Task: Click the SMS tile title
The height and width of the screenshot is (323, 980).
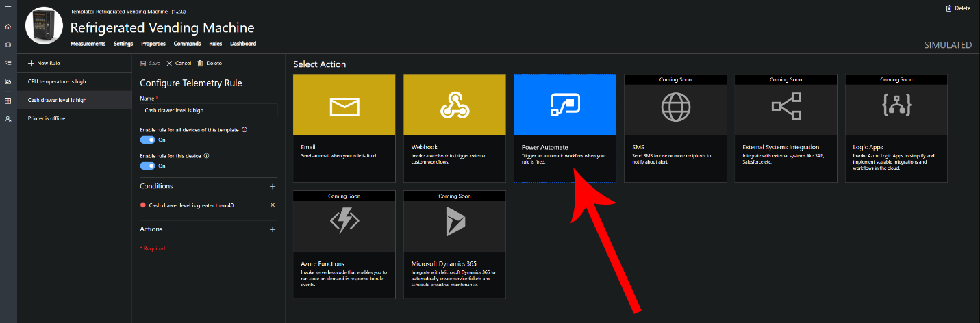Action: [638, 147]
